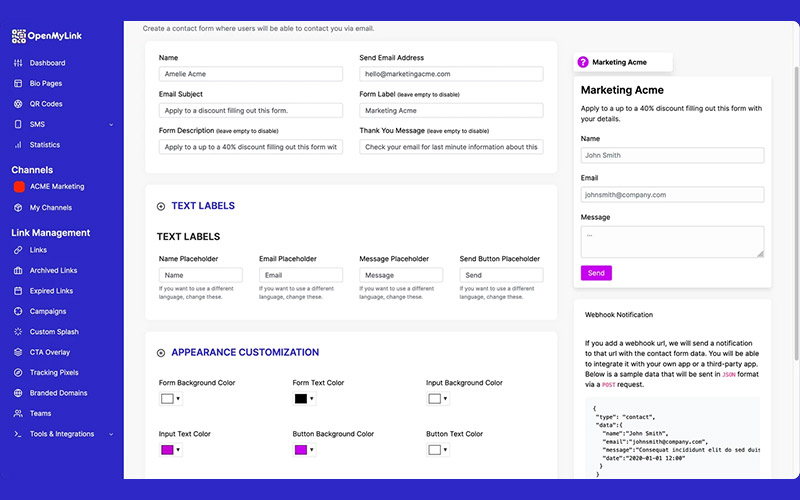Open Campaigns menu item
The image size is (800, 500).
click(48, 311)
